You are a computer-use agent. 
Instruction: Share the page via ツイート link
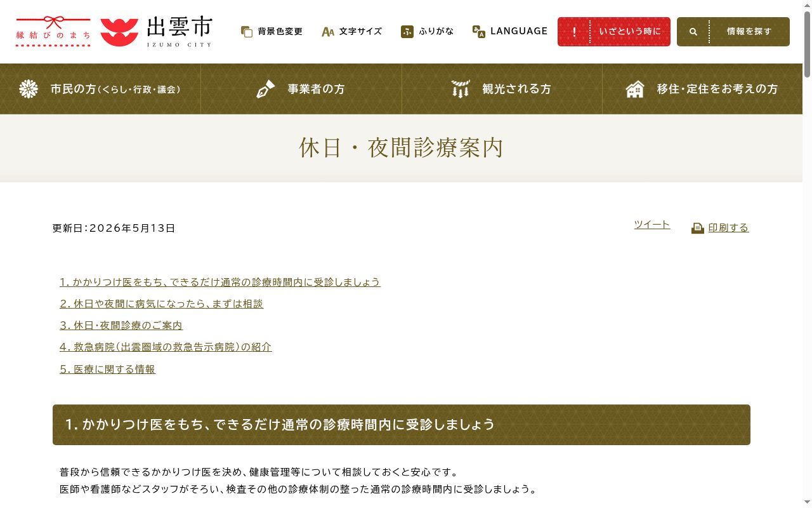[652, 225]
